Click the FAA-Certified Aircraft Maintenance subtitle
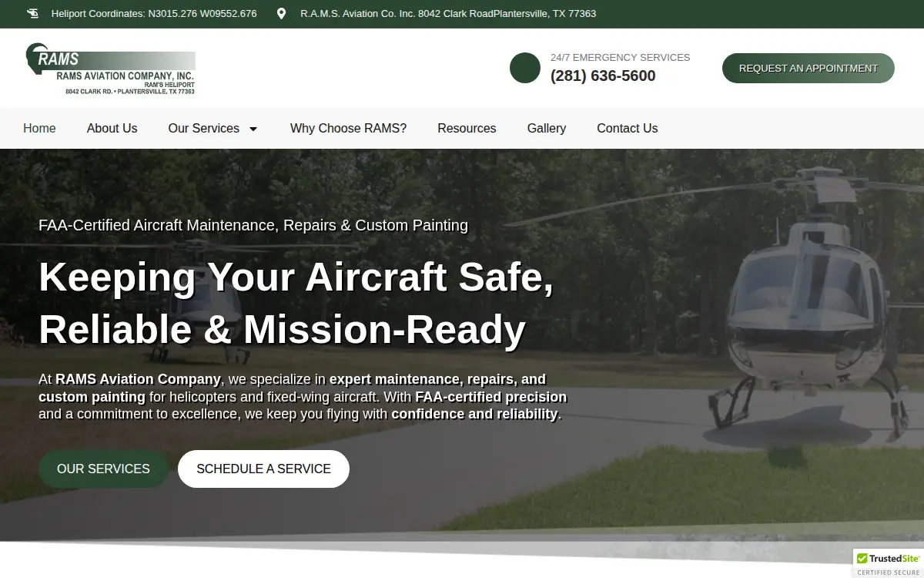924x578 pixels. point(253,225)
